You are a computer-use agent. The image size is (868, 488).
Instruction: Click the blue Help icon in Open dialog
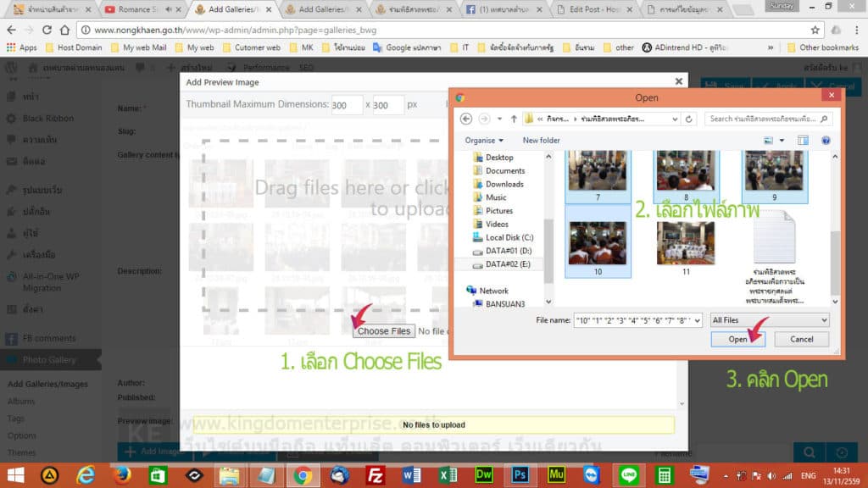click(x=825, y=140)
